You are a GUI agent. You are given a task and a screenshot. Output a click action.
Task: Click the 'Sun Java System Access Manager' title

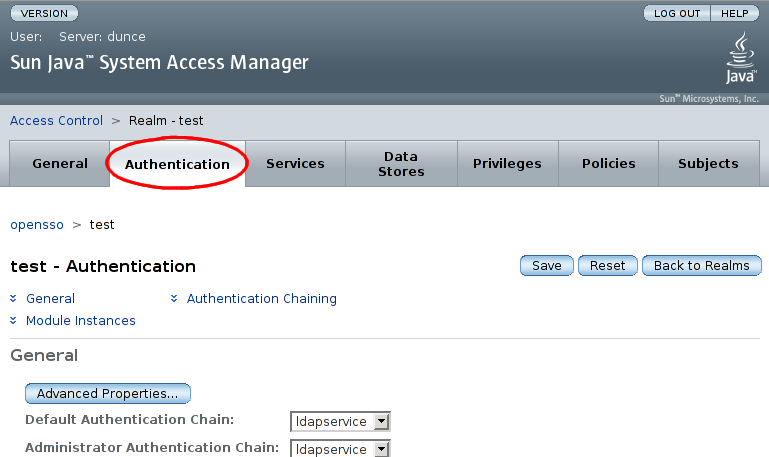(159, 63)
